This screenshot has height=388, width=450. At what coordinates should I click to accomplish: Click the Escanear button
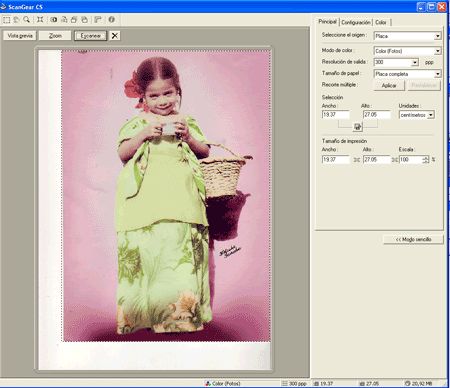point(90,36)
